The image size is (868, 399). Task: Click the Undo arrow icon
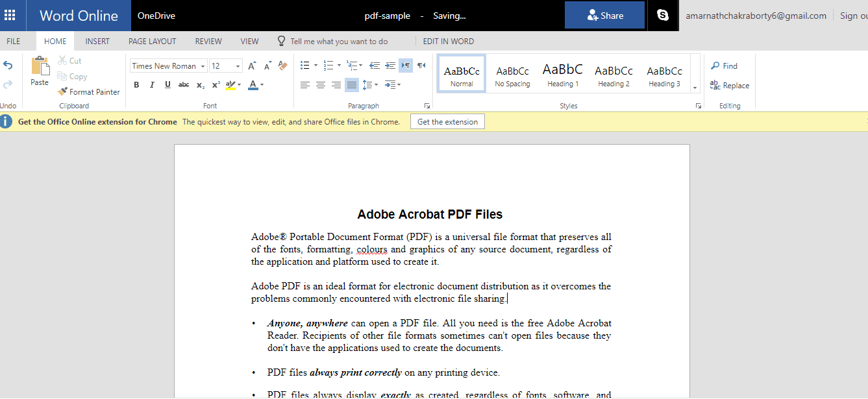(8, 66)
